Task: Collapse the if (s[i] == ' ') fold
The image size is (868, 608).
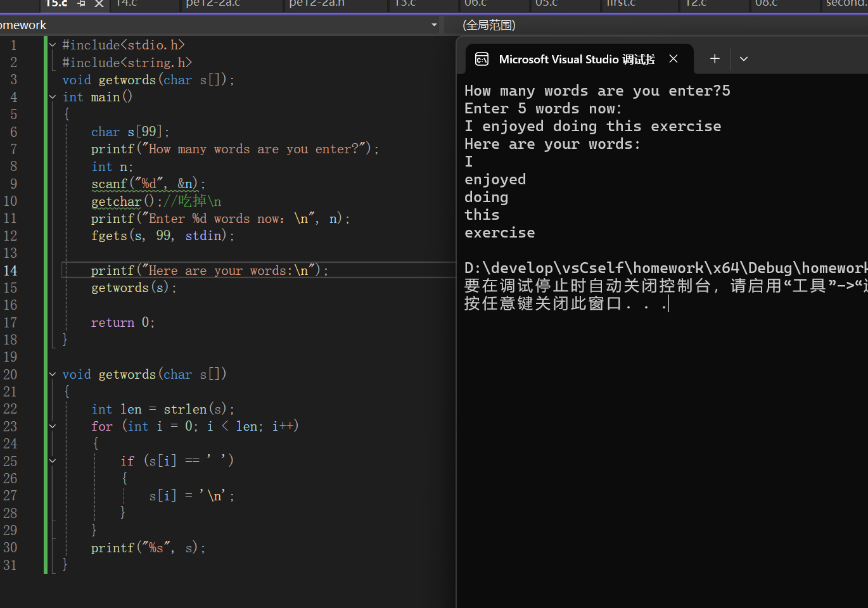Action: pyautogui.click(x=53, y=461)
